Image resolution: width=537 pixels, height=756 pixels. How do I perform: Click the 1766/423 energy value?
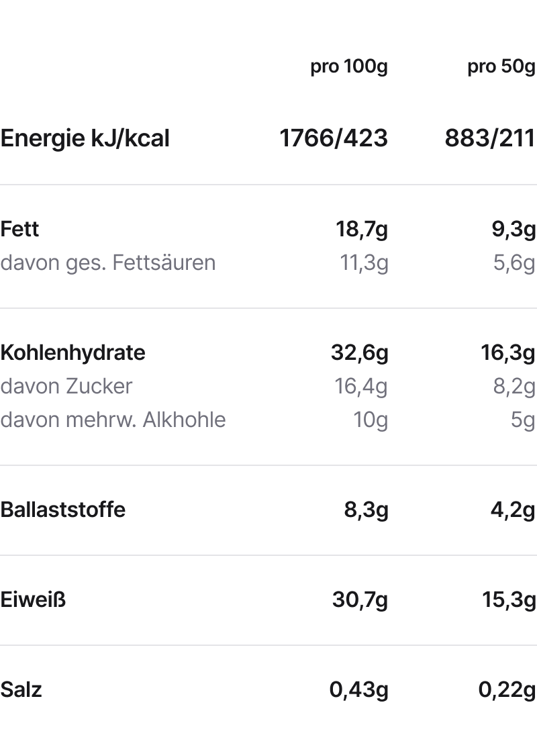(334, 138)
